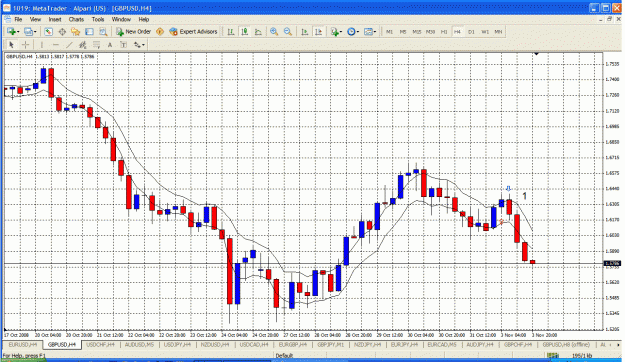The image size is (625, 362).
Task: Select the Text Label tool
Action: tap(124, 45)
